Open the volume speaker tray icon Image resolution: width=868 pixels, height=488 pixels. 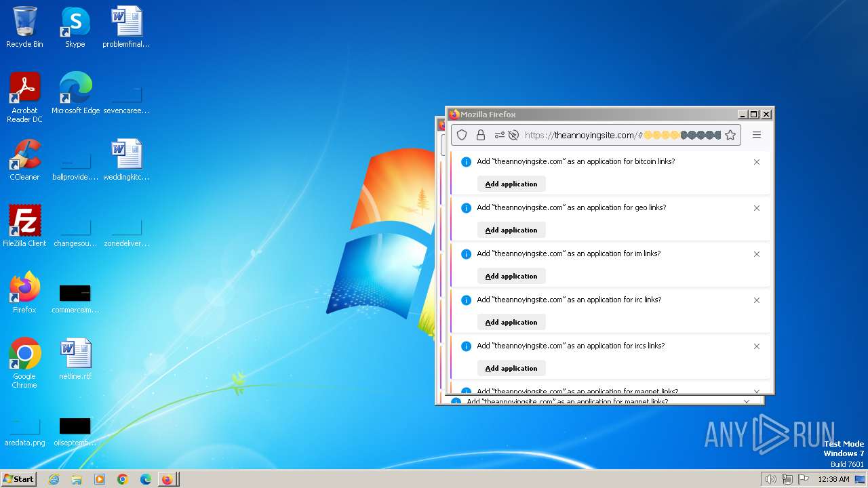(x=770, y=479)
